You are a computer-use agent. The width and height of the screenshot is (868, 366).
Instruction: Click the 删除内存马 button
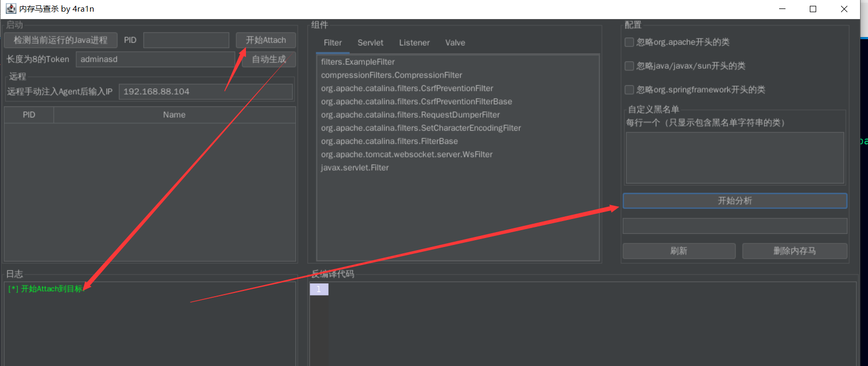(794, 251)
